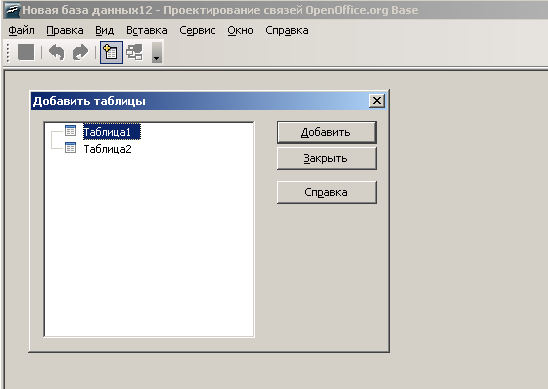
Task: Select Таблица2 in the table list
Action: pyautogui.click(x=107, y=149)
